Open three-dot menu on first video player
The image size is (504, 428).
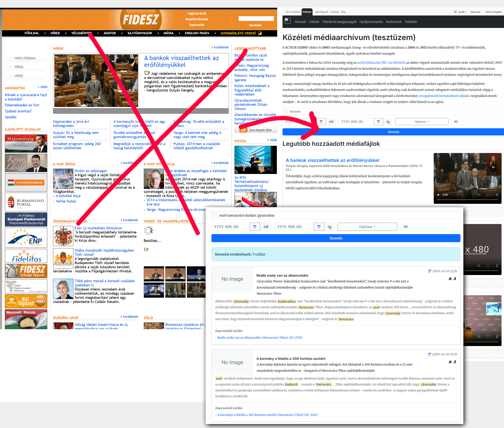pos(497,195)
